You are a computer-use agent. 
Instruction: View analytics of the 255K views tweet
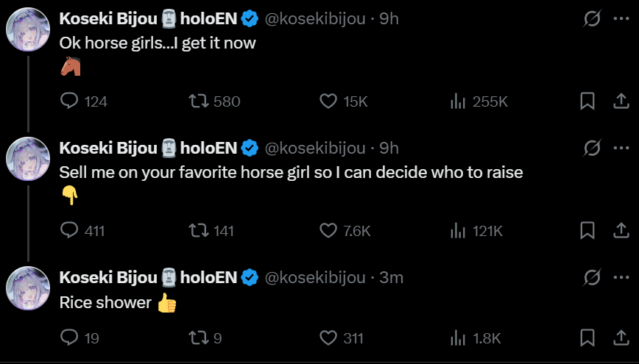457,101
